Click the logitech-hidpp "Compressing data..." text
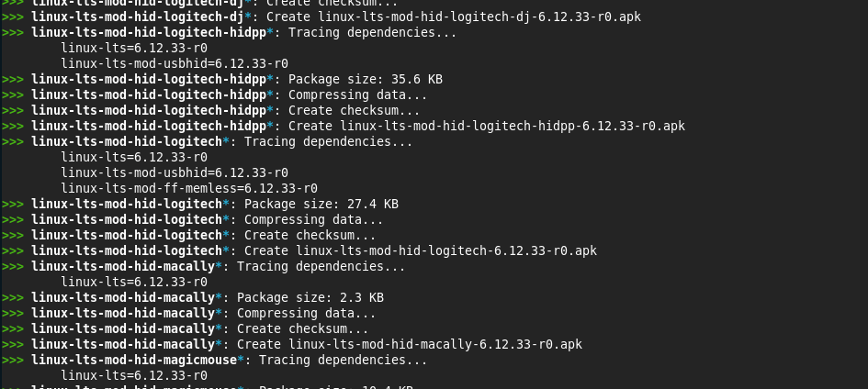The width and height of the screenshot is (868, 389). pyautogui.click(x=357, y=94)
